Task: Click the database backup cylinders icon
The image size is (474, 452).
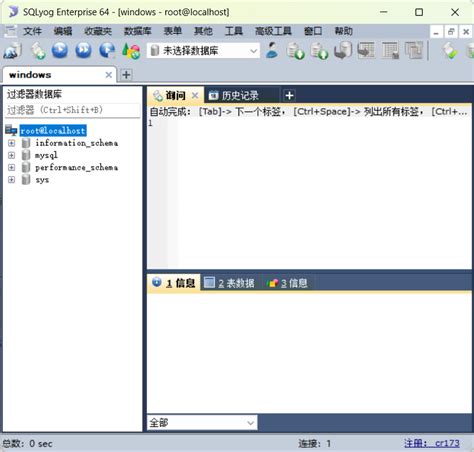Action: tap(343, 51)
